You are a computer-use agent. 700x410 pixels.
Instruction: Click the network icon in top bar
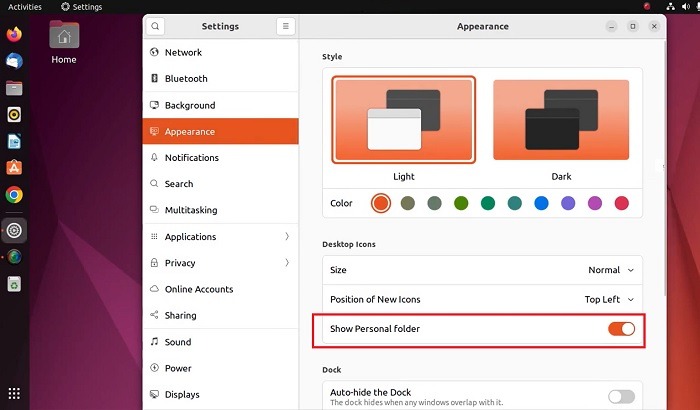671,6
